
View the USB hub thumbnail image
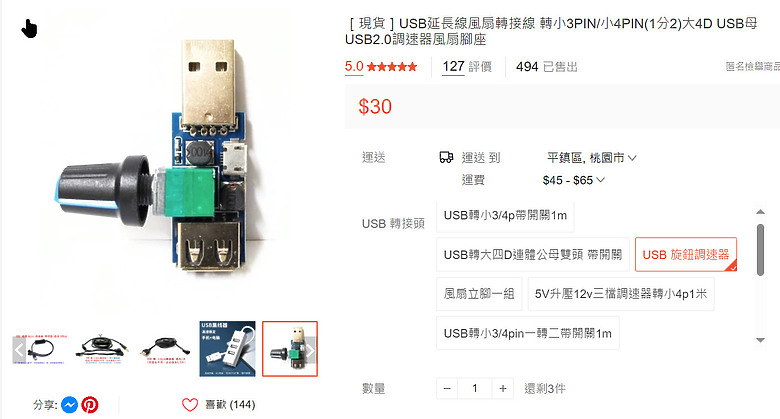click(x=228, y=349)
